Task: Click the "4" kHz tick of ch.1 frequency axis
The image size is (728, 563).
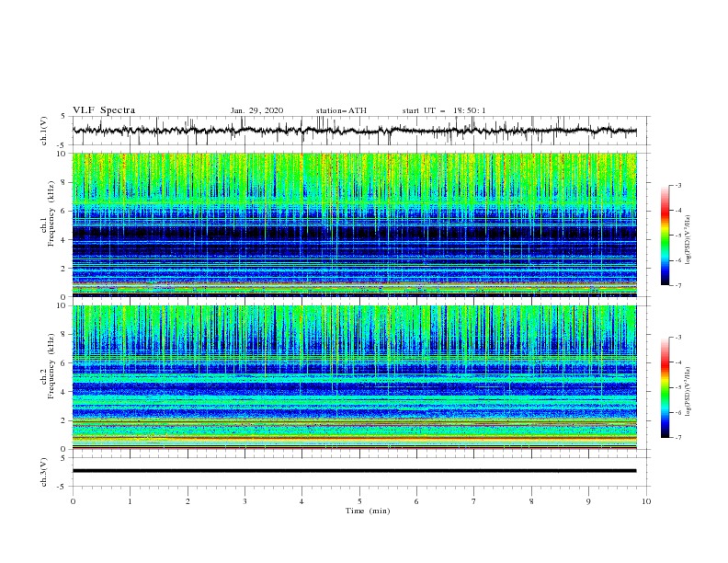Action: click(x=64, y=240)
